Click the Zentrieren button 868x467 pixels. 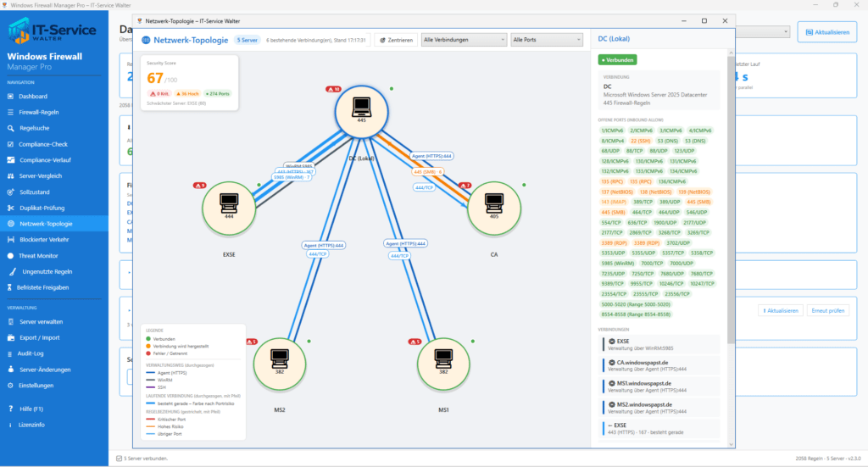(x=396, y=40)
